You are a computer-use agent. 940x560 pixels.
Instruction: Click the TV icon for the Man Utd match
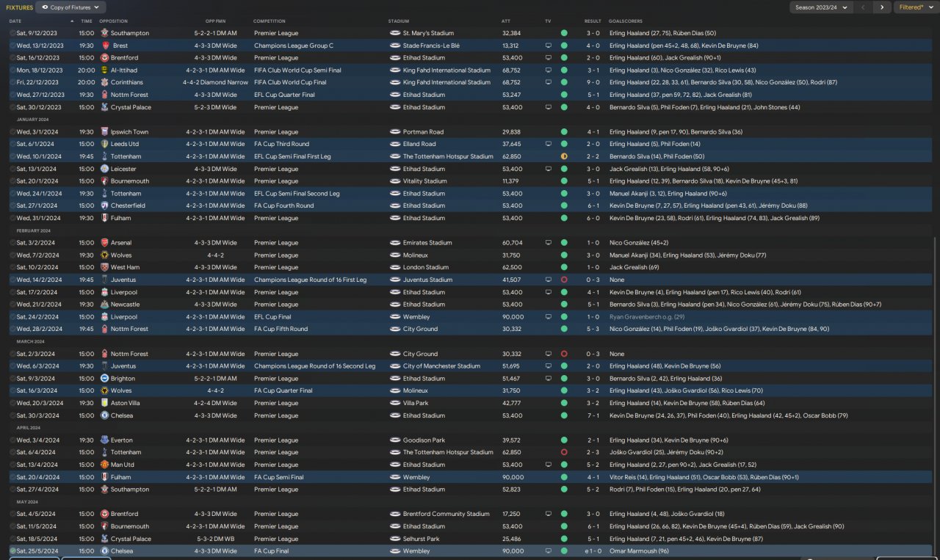point(548,465)
